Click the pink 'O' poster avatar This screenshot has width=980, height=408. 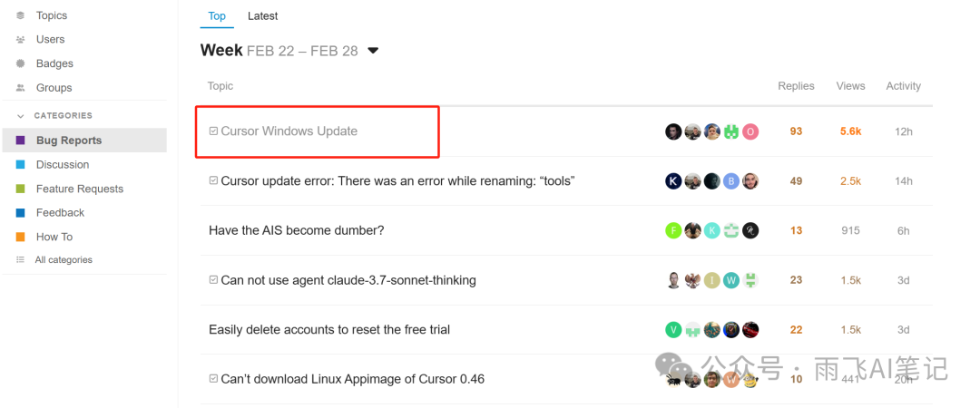(x=750, y=131)
